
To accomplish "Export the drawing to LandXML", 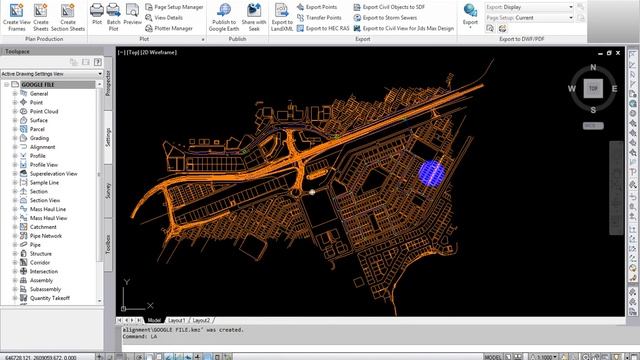I will coord(282,17).
